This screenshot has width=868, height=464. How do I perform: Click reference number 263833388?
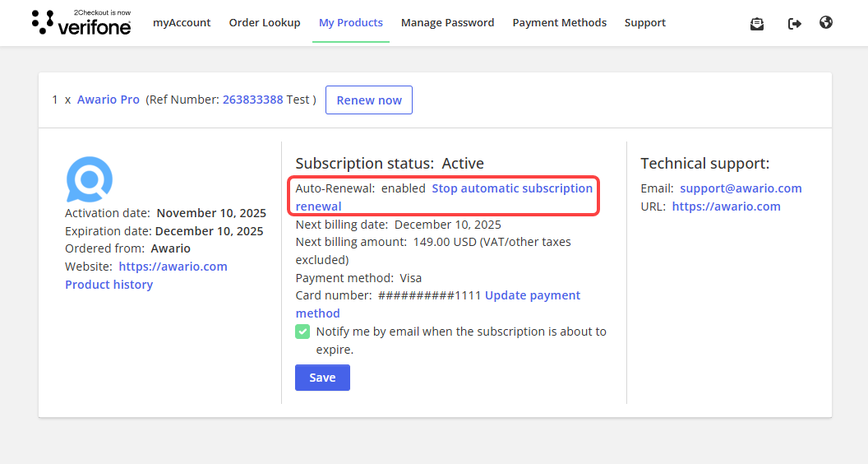(252, 100)
